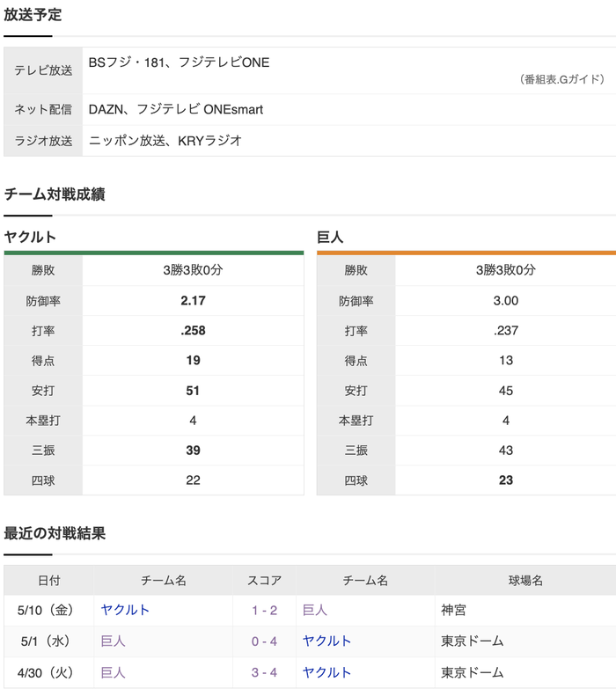Viewport: 616px width, 689px height.
Task: Select Giants runs value 13
Action: click(x=506, y=361)
